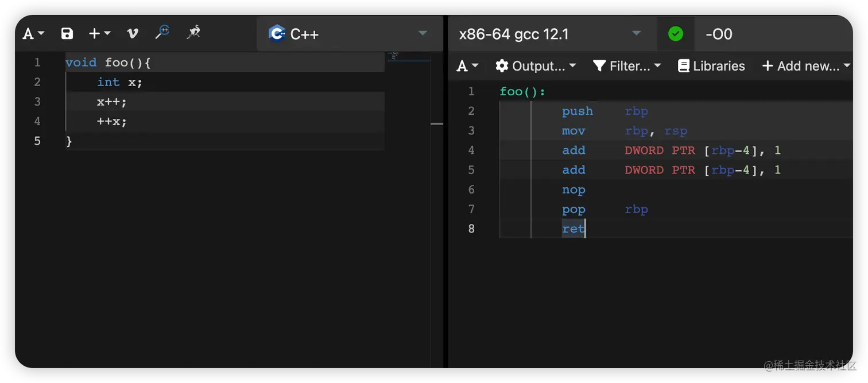This screenshot has width=868, height=383.
Task: Click the save floppy disk icon
Action: 67,33
